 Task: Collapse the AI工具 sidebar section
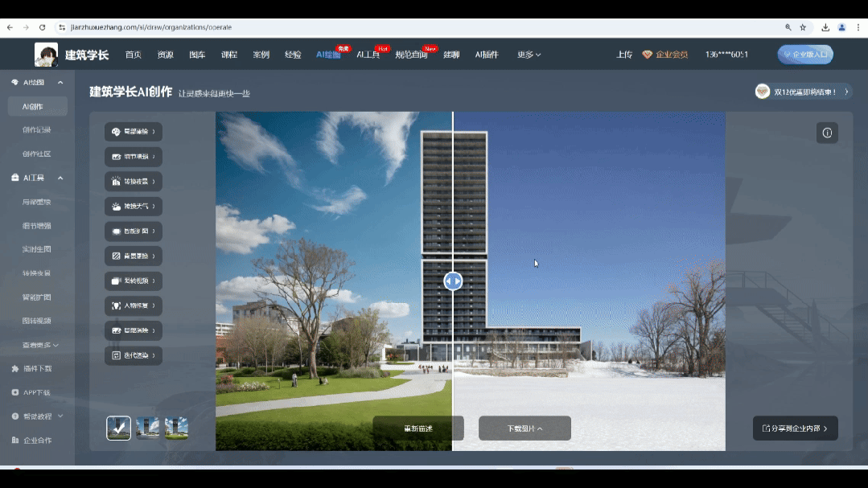tap(60, 178)
